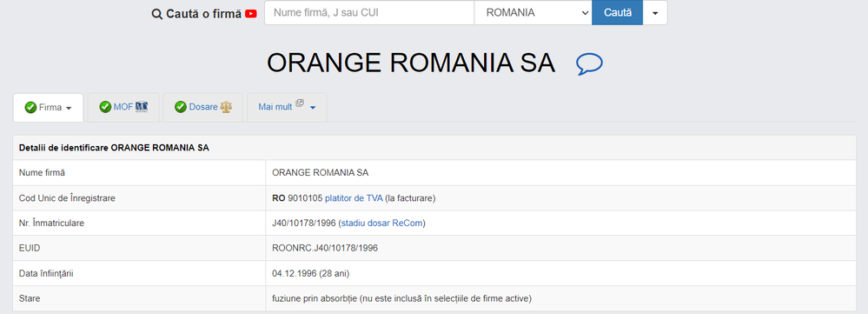Click the ORANGE ROMANIA SA page title
The width and height of the screenshot is (868, 314).
411,63
